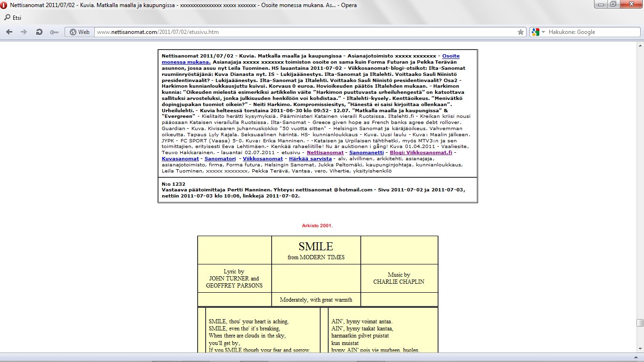The height and width of the screenshot is (362, 644).
Task: Reload the page with the refresh icon
Action: (x=39, y=32)
